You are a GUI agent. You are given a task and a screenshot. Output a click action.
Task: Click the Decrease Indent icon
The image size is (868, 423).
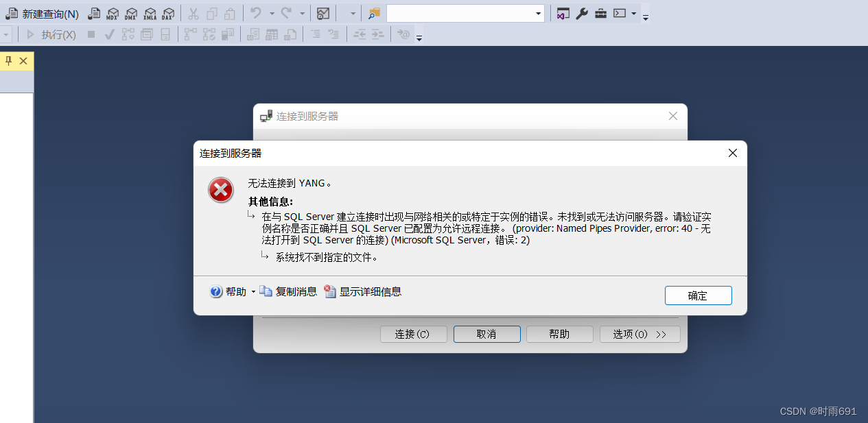[x=360, y=34]
